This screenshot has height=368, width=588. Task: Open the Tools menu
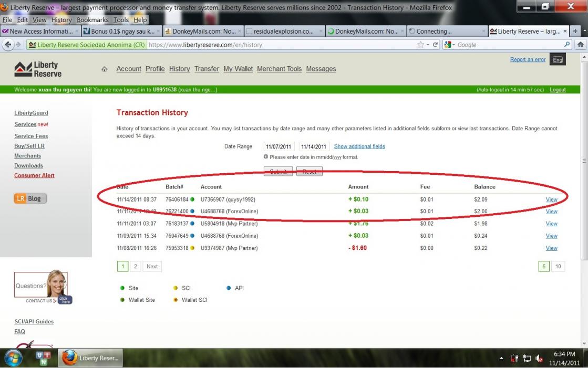(121, 20)
